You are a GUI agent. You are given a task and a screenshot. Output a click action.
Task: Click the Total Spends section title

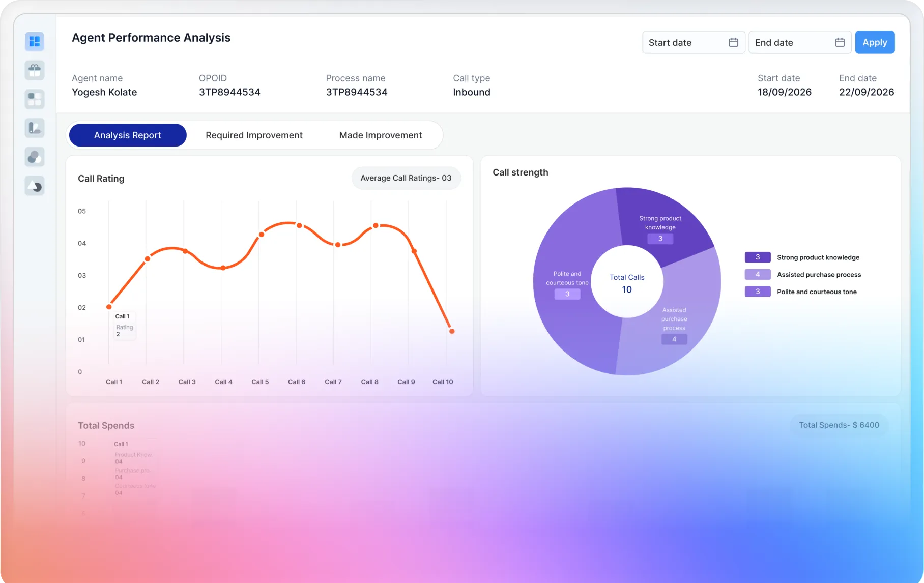(x=106, y=426)
